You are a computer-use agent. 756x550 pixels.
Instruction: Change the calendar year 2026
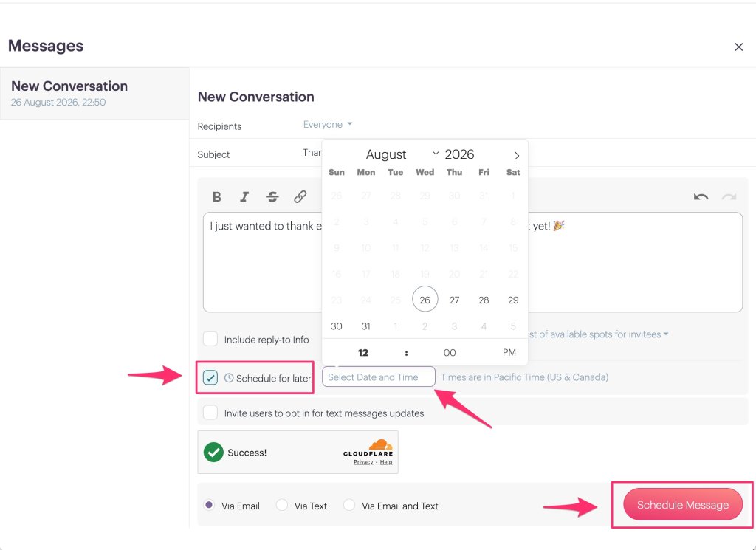coord(459,154)
